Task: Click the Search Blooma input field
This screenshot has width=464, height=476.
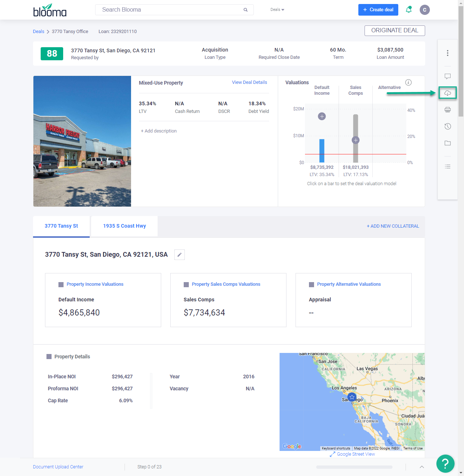Action: pos(171,10)
